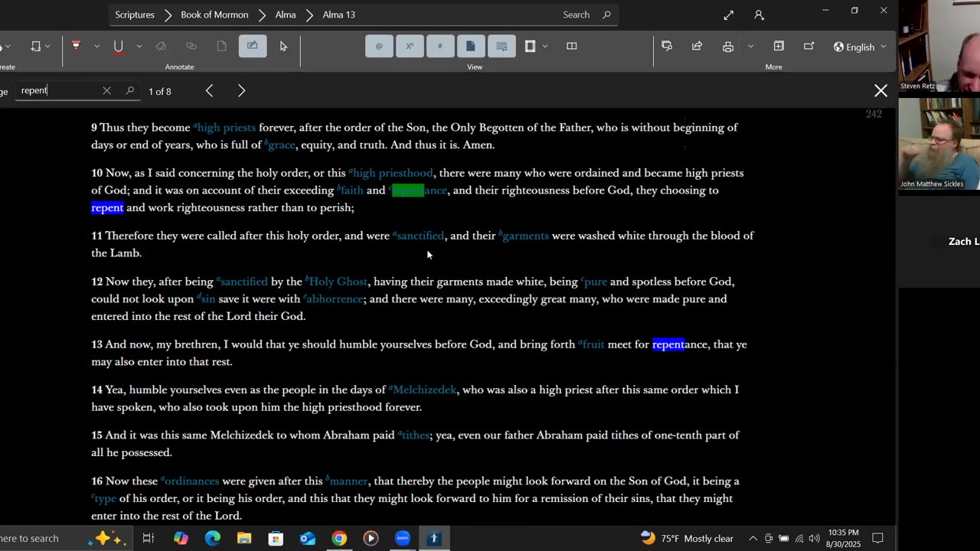Close the find-on-page bar
Screen dimensions: 980x551
click(880, 90)
